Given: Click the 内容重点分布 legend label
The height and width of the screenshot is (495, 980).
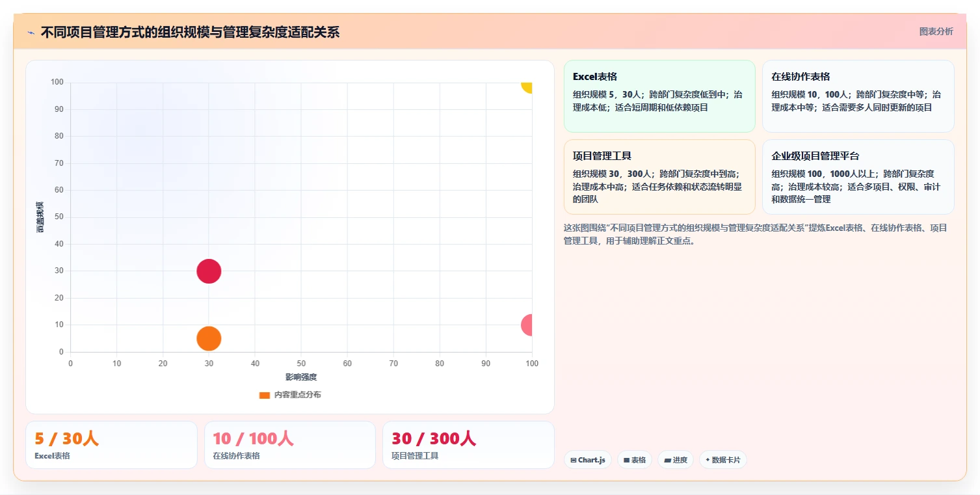Looking at the screenshot, I should coord(297,395).
